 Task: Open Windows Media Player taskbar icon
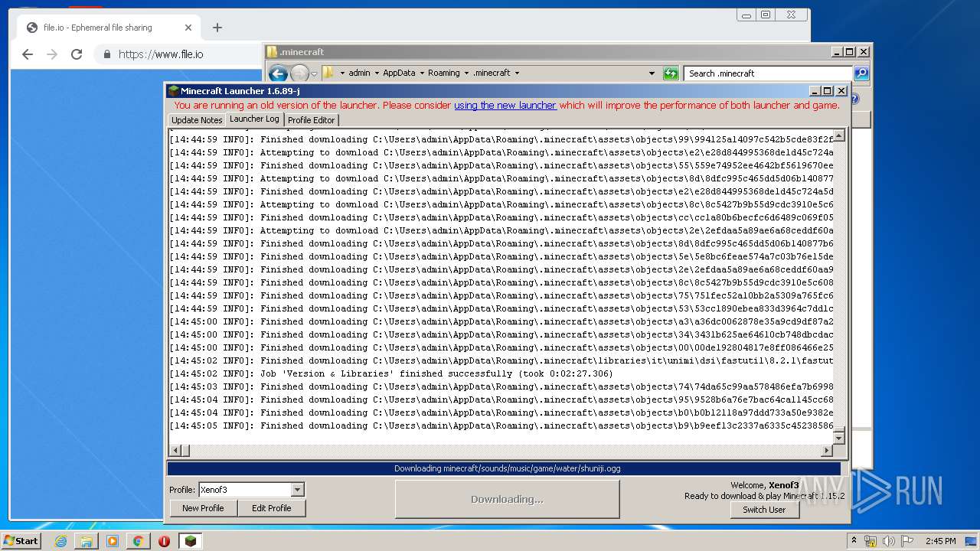pos(113,541)
